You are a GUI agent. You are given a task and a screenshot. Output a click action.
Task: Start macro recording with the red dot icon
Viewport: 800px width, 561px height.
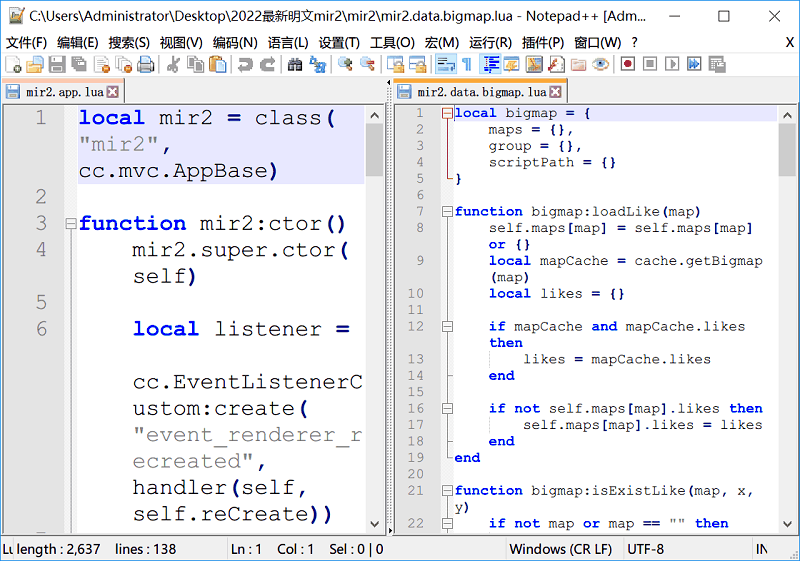(x=628, y=64)
